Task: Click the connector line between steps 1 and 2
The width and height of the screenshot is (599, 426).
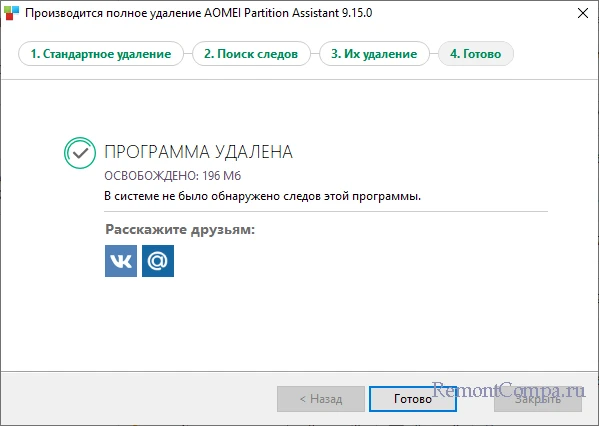Action: pyautogui.click(x=188, y=54)
